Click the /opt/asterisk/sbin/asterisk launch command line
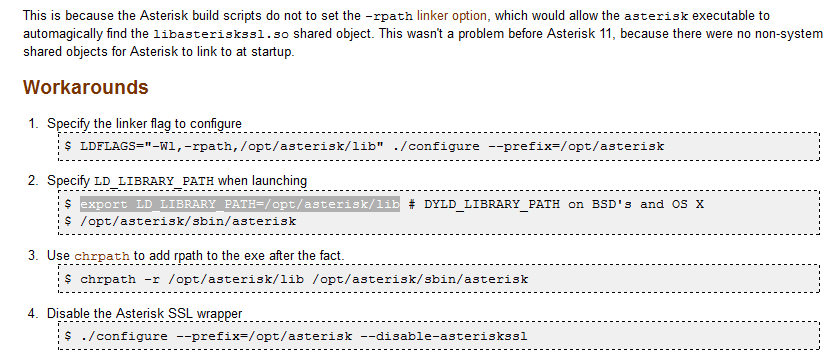832x361 pixels. click(188, 221)
